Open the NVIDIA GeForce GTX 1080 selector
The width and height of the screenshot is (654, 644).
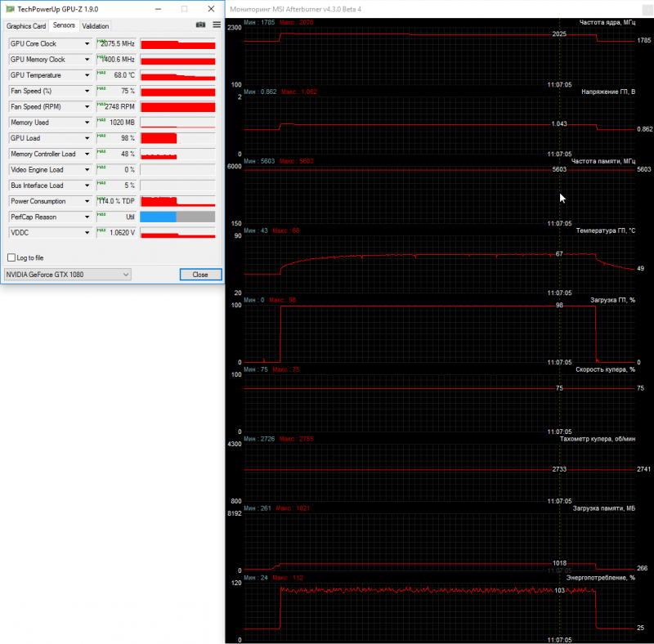coord(68,275)
